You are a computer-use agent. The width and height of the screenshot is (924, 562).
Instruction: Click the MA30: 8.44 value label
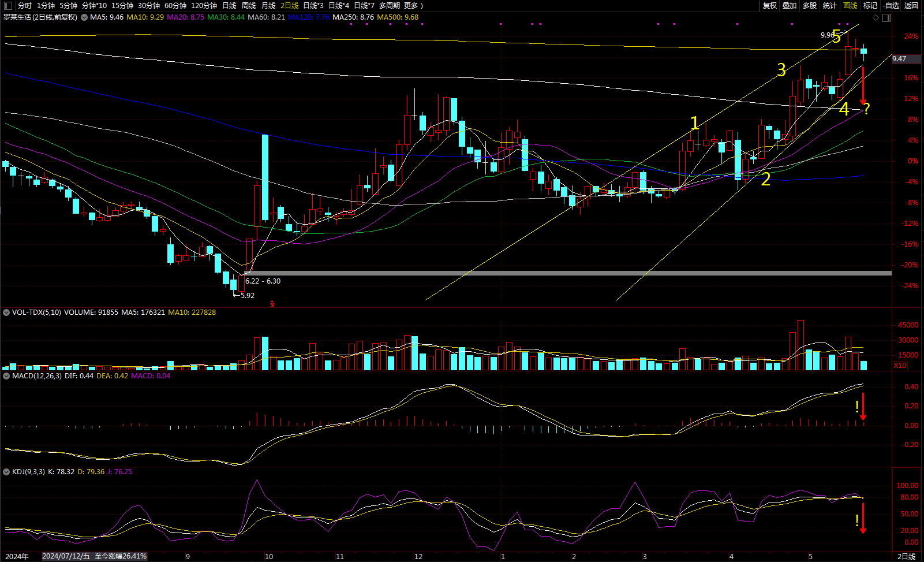226,17
